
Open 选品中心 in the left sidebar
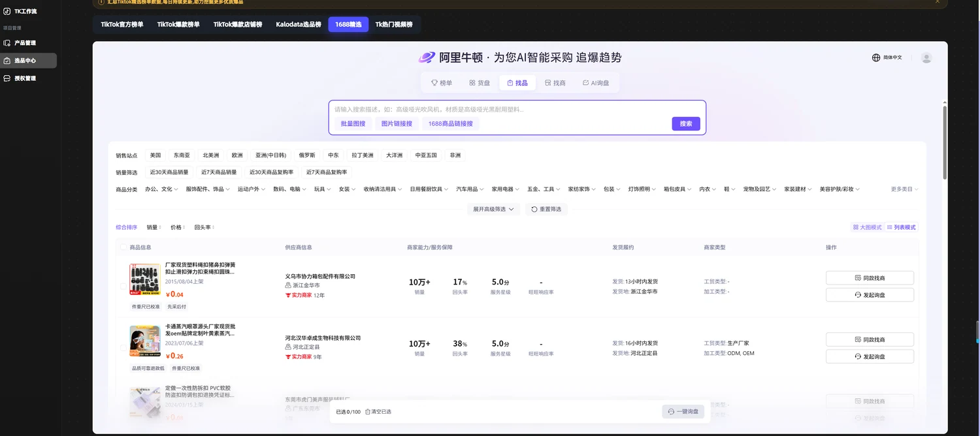pos(28,61)
